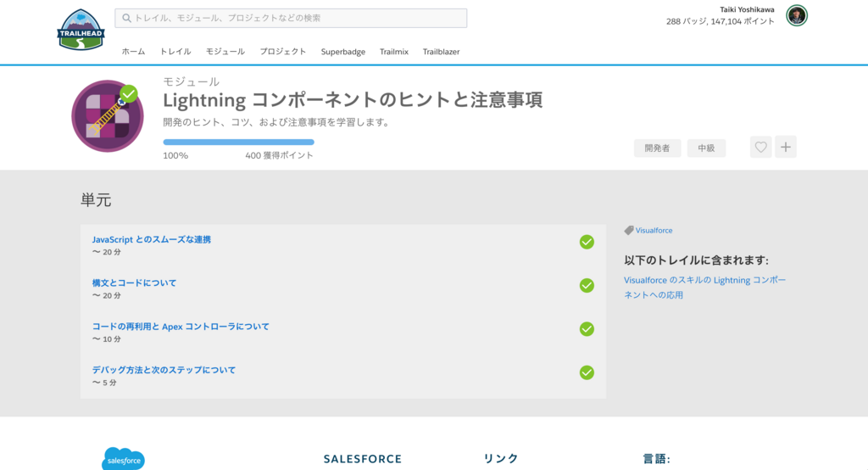Screen dimensions: 868x470
Task: Focus the Trailhead search field
Action: [291, 19]
